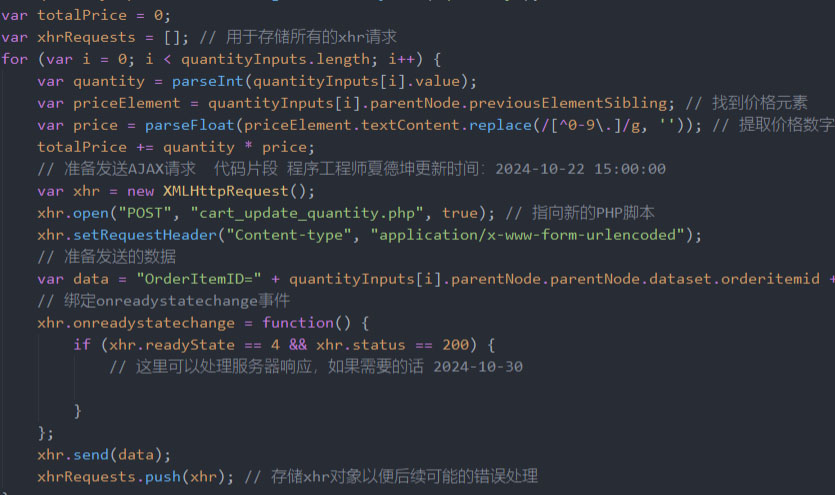Image resolution: width=835 pixels, height=495 pixels.
Task: Click the "POST" string in xhr.open
Action: 146,213
